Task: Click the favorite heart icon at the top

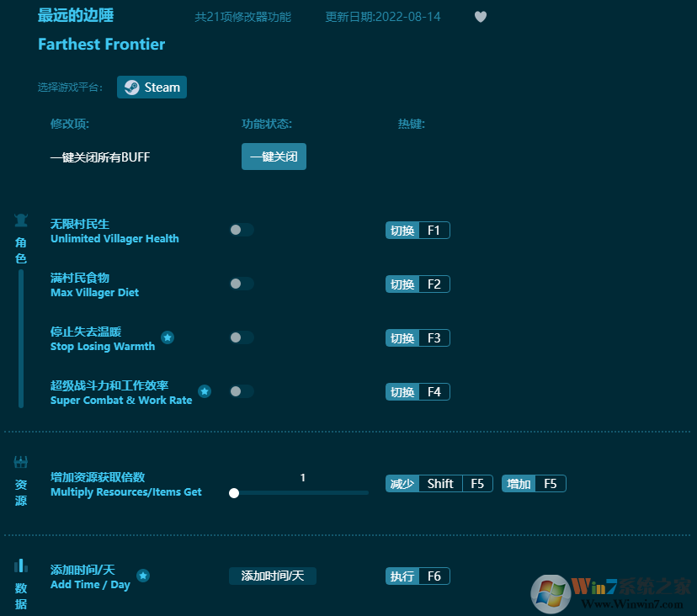Action: coord(480,17)
